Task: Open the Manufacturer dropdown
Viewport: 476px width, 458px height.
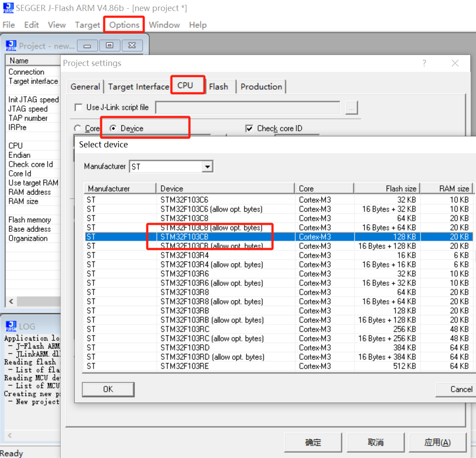Action: (x=207, y=167)
